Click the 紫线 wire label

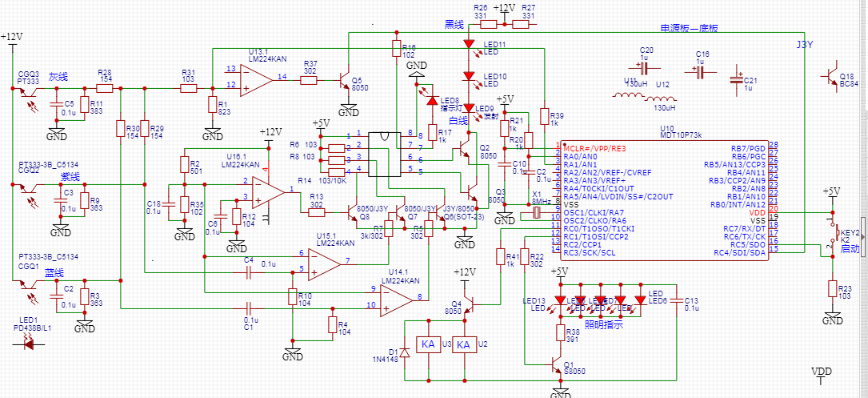pos(71,177)
